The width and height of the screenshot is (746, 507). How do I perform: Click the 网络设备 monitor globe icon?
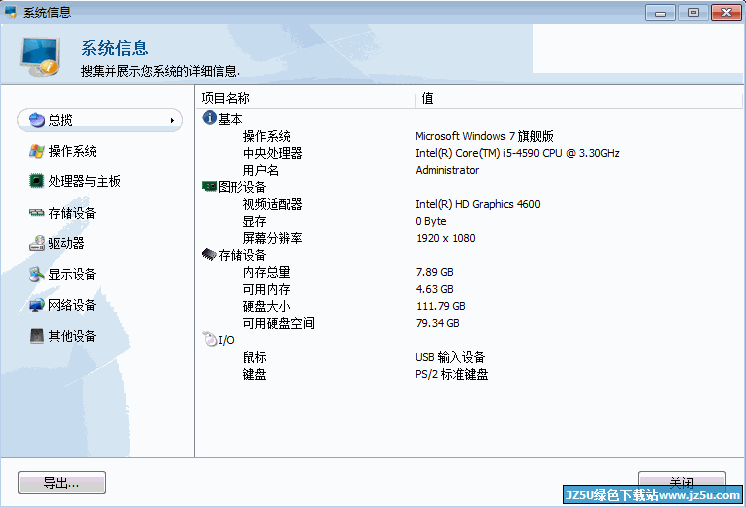(x=37, y=305)
